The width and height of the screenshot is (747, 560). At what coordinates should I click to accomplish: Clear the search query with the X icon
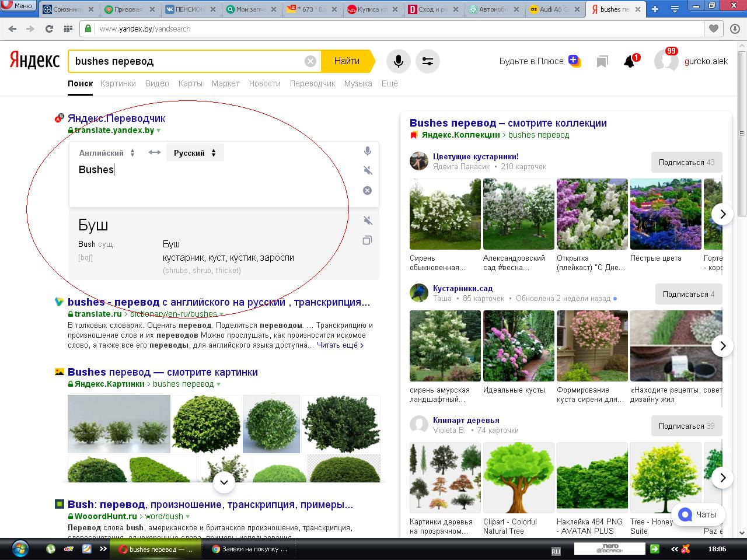tap(310, 61)
